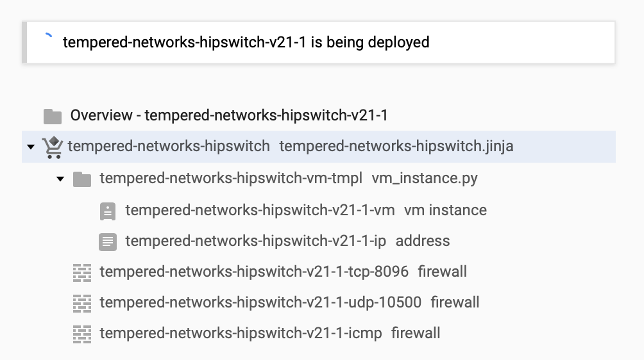Collapse the tempered-networks-hipswitch root node

click(x=31, y=147)
